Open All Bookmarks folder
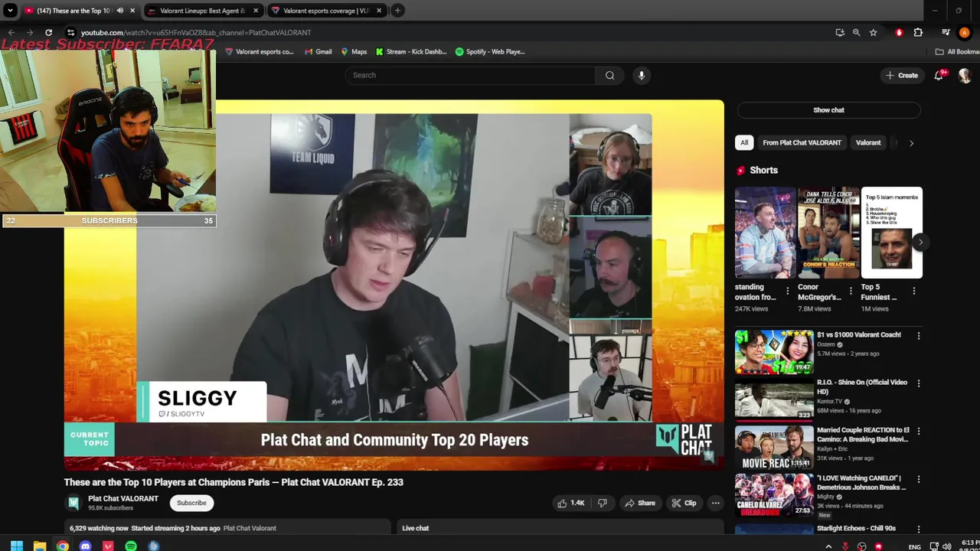 pyautogui.click(x=957, y=52)
